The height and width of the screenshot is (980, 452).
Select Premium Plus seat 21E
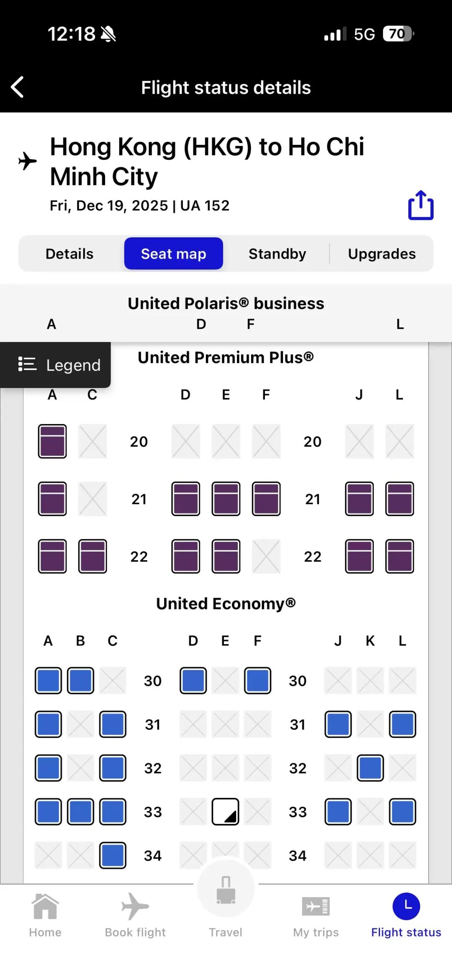[226, 499]
